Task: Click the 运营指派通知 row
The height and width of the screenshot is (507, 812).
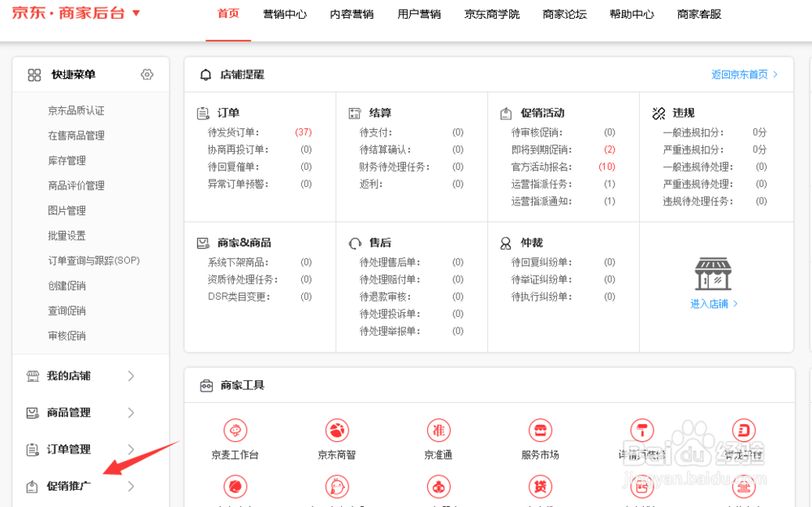Action: pos(563,201)
